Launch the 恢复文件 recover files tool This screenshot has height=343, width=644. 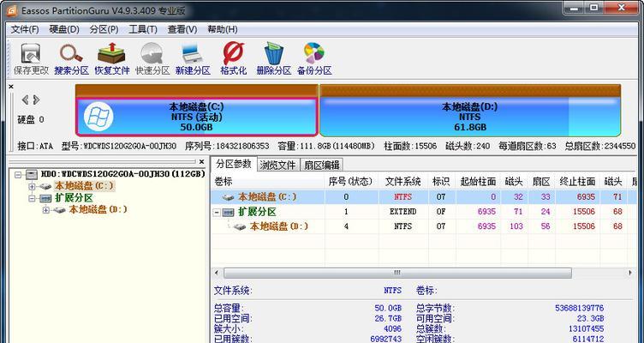pyautogui.click(x=111, y=59)
